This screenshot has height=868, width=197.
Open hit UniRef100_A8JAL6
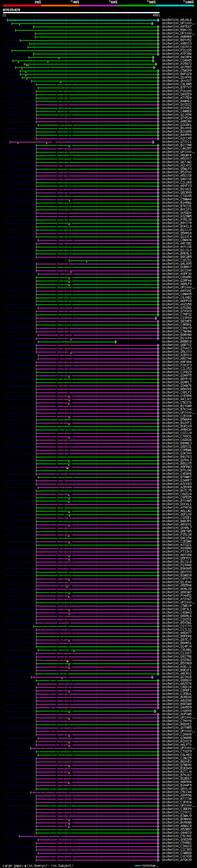(177, 20)
